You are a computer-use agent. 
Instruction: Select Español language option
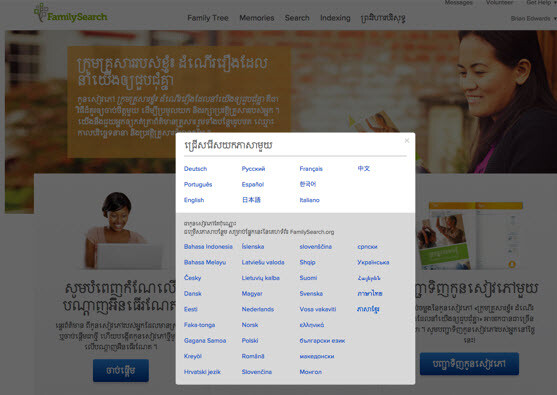coord(253,184)
